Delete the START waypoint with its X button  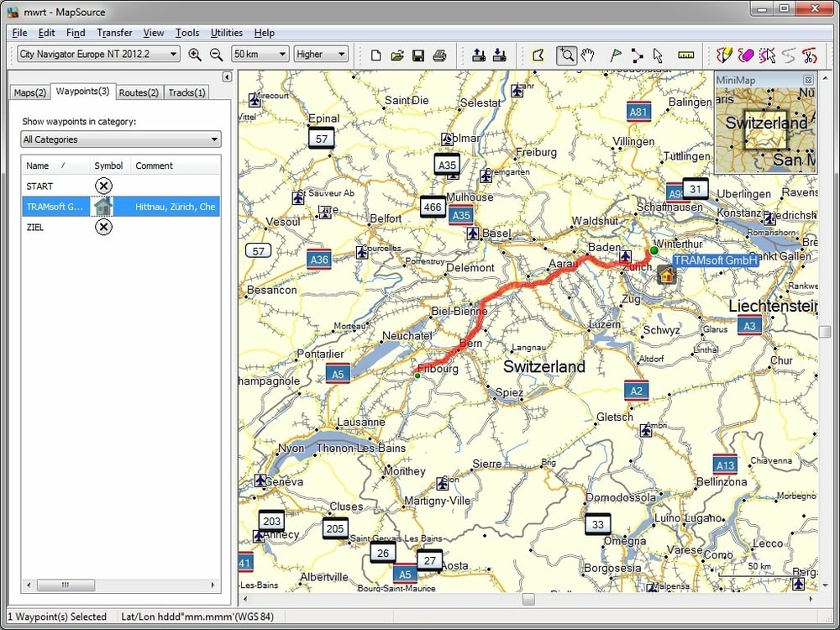(x=103, y=186)
